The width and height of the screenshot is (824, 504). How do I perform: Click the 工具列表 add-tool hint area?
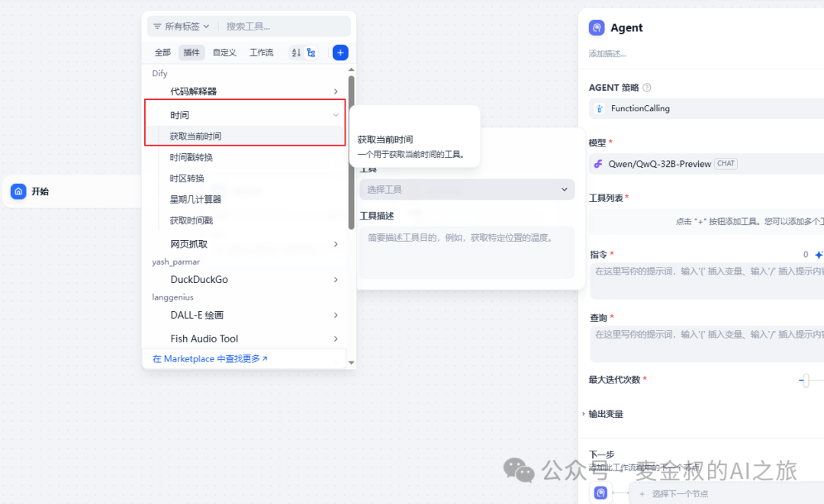coord(707,222)
